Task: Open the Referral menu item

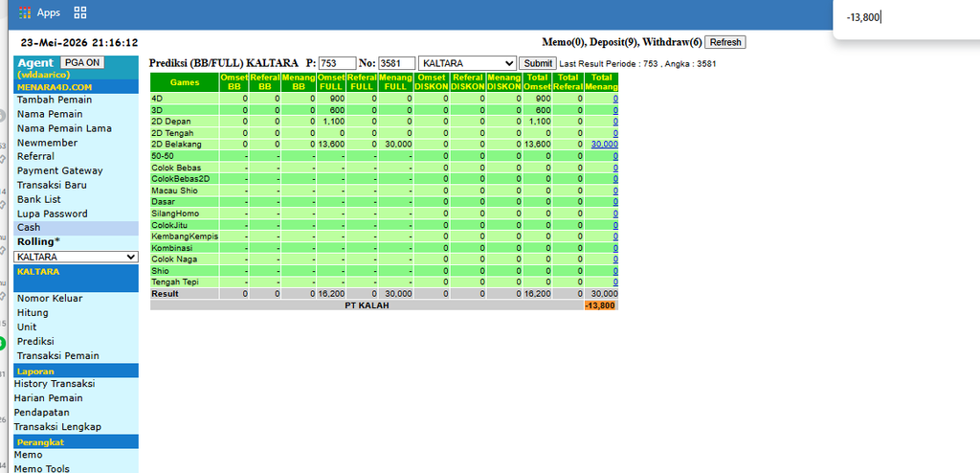Action: point(35,156)
